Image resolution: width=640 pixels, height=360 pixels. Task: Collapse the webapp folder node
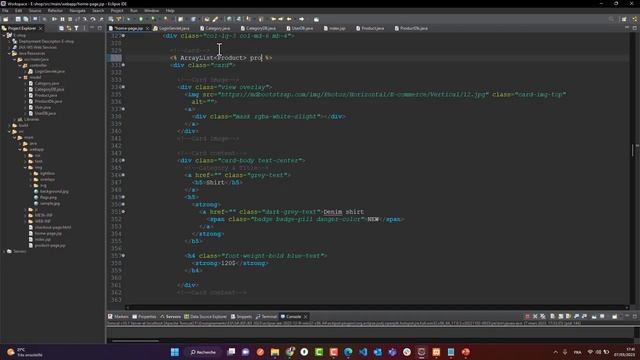click(x=20, y=149)
